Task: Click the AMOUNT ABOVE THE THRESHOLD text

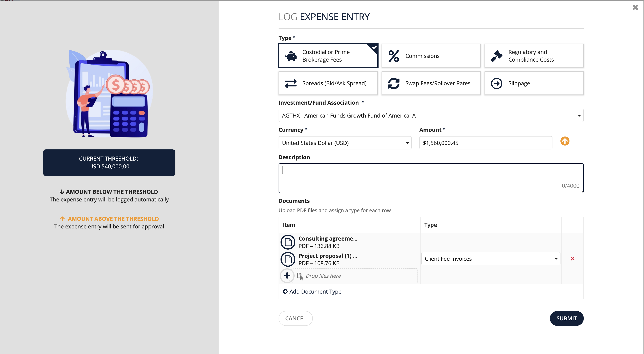Action: point(113,219)
